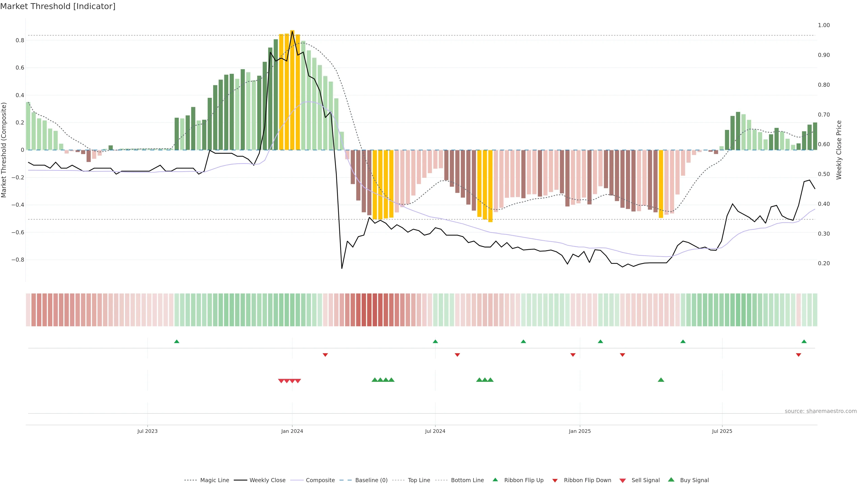Click the Jul 2025 x-axis label

pos(722,431)
